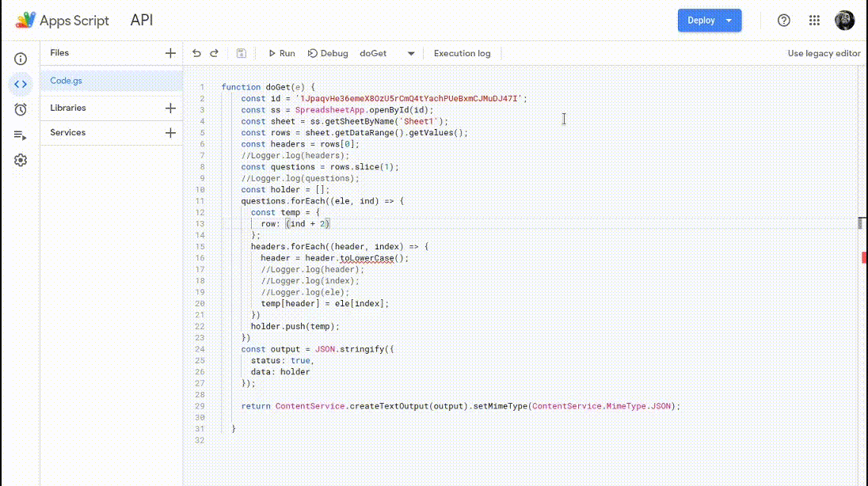Add a new file to the project
Screen dimensions: 868x486
pos(170,52)
